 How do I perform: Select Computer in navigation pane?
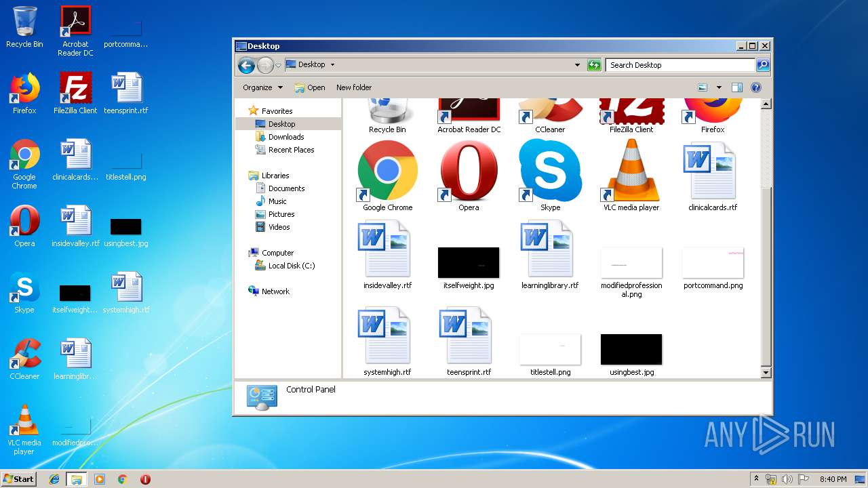(x=271, y=253)
